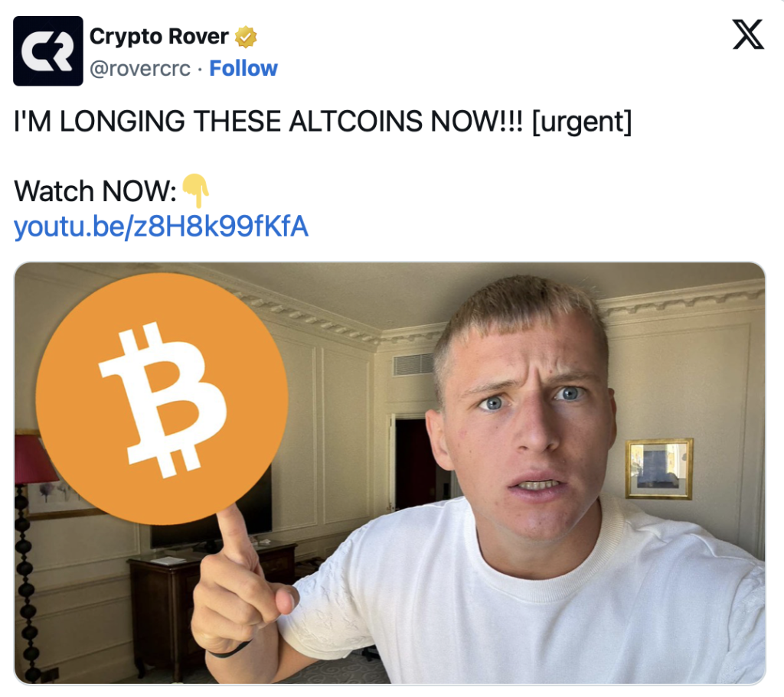Screen dimensions: 784x697
Task: Open the youtu.be/z8H8k99fKfA link
Action: pyautogui.click(x=161, y=226)
